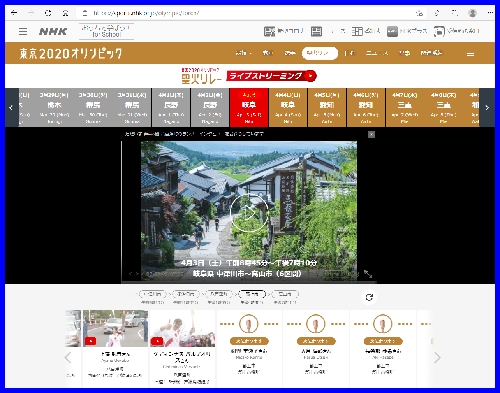Play the Gifu torch relay video

pos(249,213)
